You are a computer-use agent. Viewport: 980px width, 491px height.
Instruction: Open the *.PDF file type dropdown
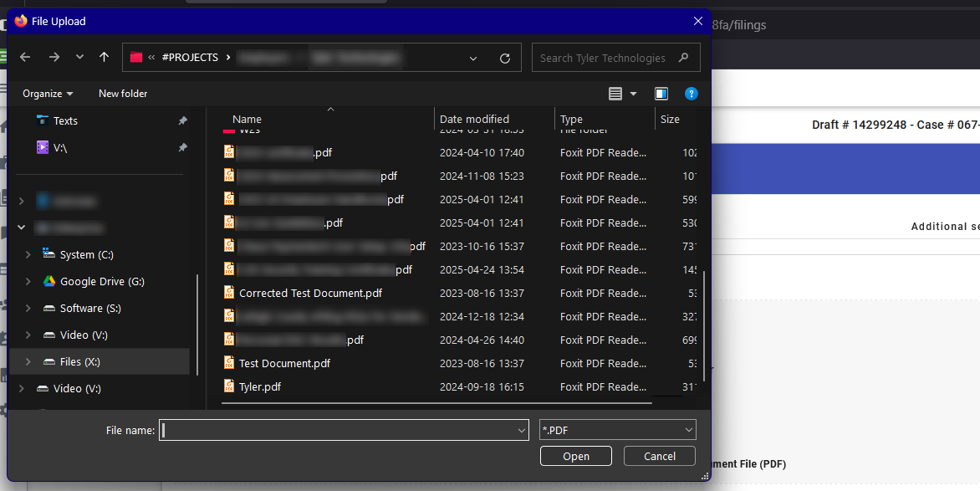[617, 430]
